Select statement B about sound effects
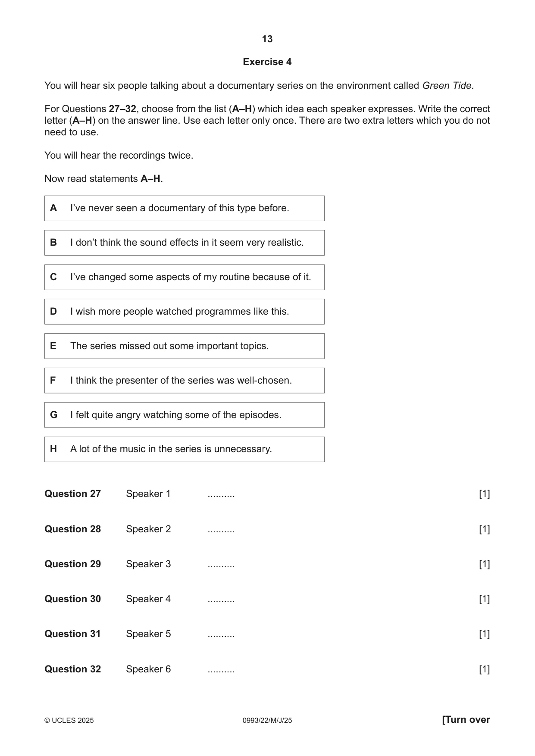535x756 pixels. pyautogui.click(x=185, y=243)
